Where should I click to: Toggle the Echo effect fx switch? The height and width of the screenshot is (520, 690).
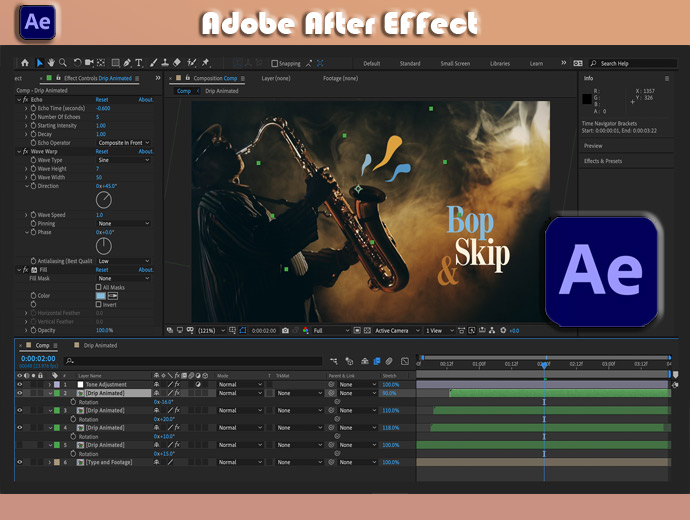tap(26, 100)
